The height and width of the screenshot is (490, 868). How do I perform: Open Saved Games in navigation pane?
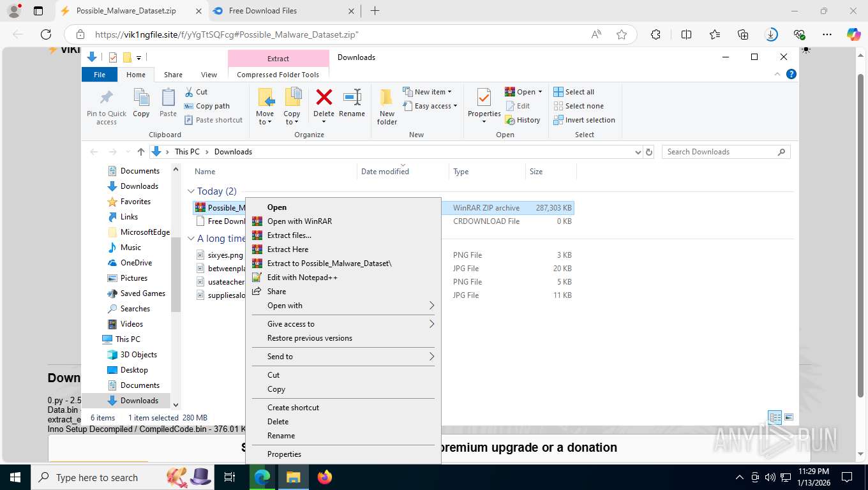142,293
